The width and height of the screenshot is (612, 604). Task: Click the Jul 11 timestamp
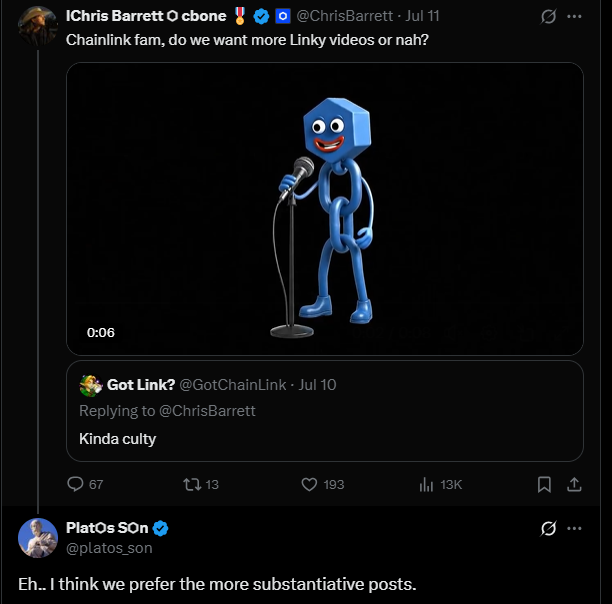[x=420, y=16]
